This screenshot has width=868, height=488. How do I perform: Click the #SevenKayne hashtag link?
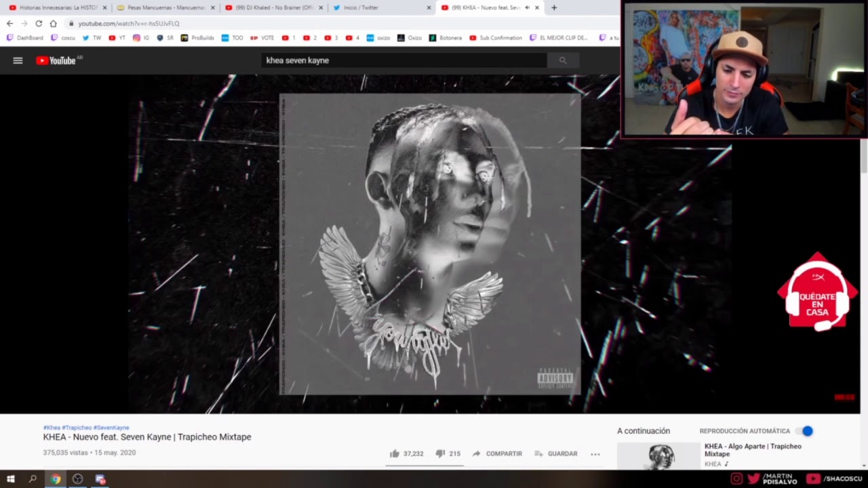[111, 428]
